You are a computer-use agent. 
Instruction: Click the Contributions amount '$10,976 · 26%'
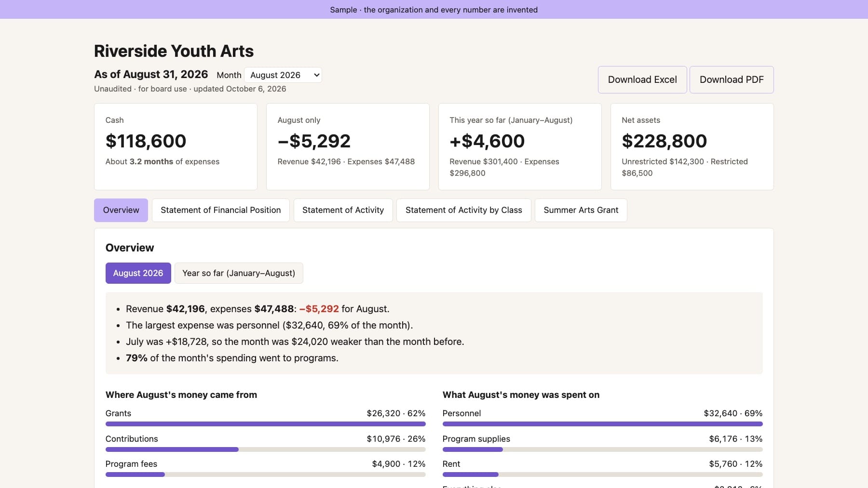pos(396,439)
